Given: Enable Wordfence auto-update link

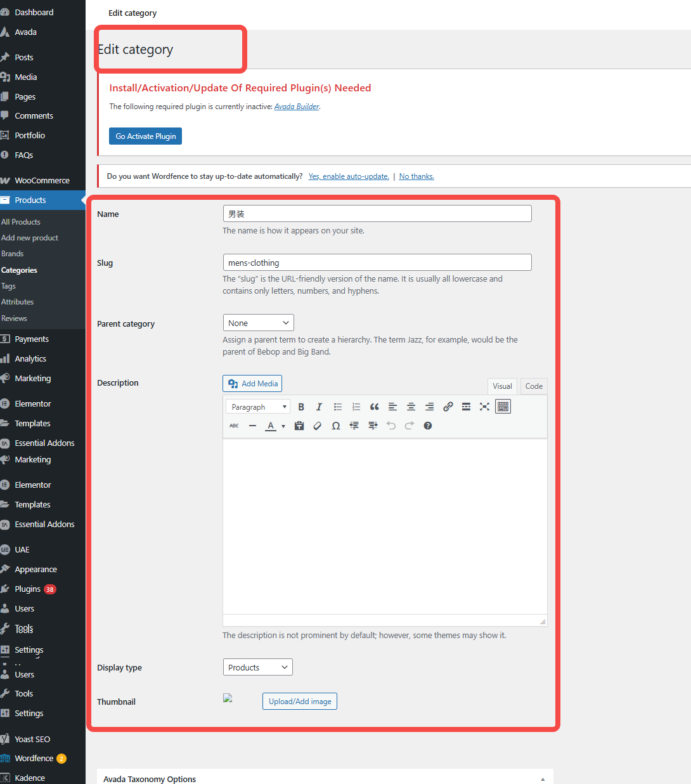Looking at the screenshot, I should tap(349, 176).
